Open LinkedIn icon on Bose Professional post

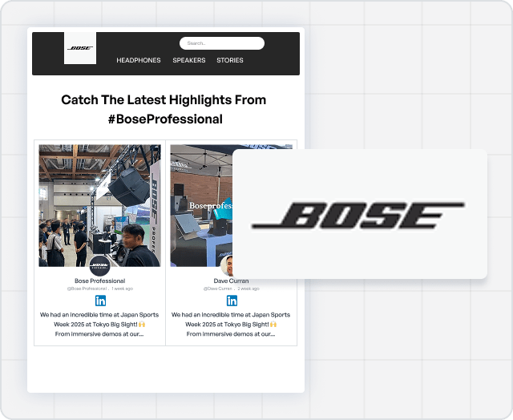pyautogui.click(x=100, y=301)
